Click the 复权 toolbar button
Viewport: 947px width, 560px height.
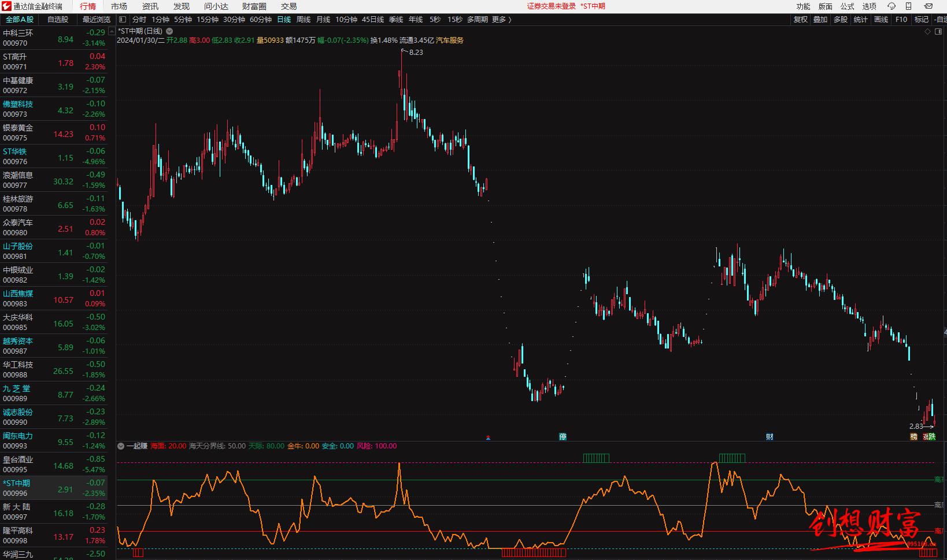pyautogui.click(x=801, y=20)
